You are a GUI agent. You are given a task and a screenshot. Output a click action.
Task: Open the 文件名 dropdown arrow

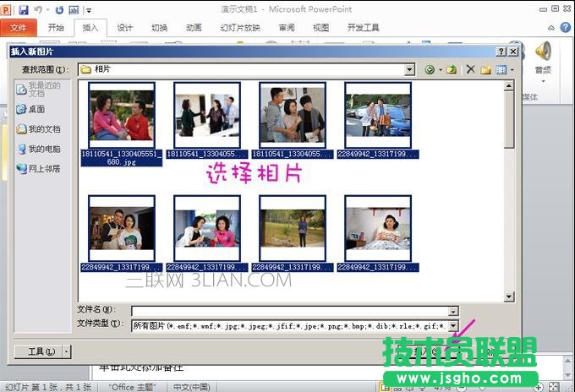tap(453, 312)
